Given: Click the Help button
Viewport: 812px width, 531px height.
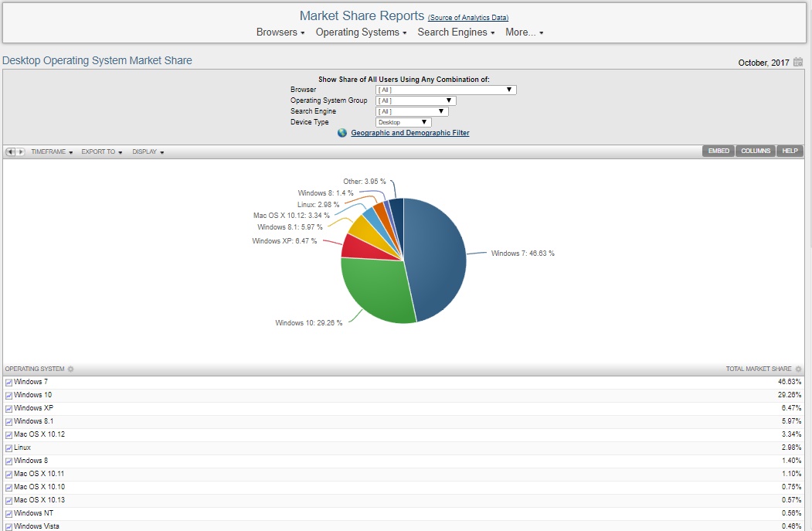Looking at the screenshot, I should [790, 151].
